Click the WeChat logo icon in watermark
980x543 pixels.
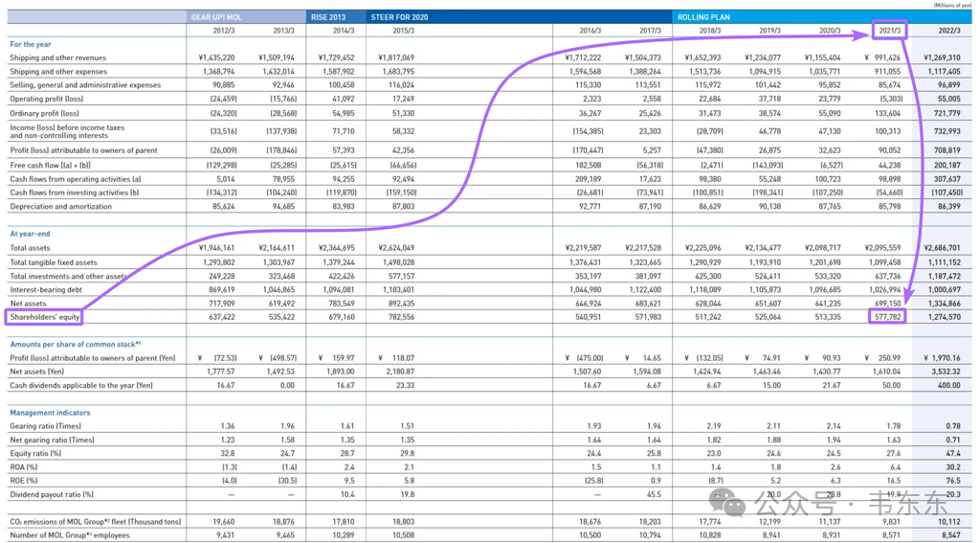(727, 504)
